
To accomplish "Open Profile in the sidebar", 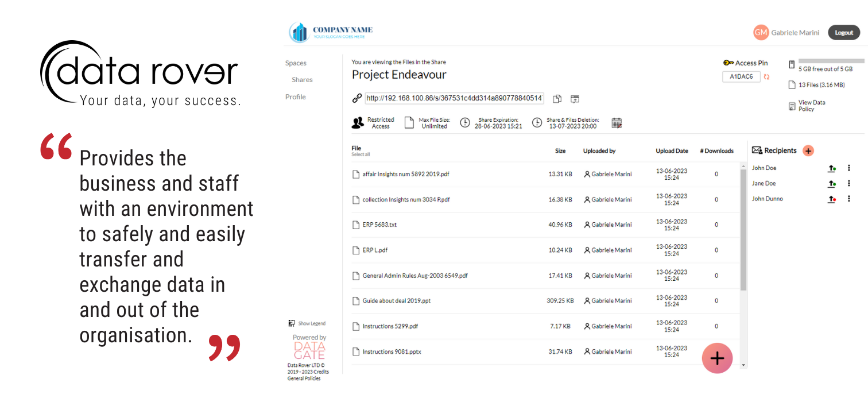I will [296, 97].
